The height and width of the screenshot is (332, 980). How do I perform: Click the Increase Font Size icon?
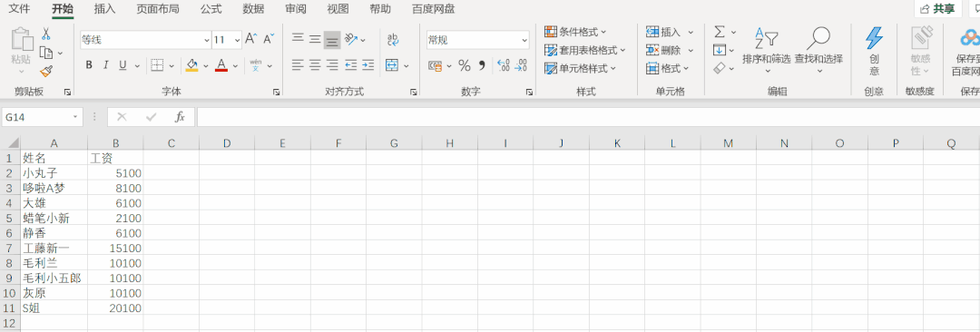tap(250, 39)
